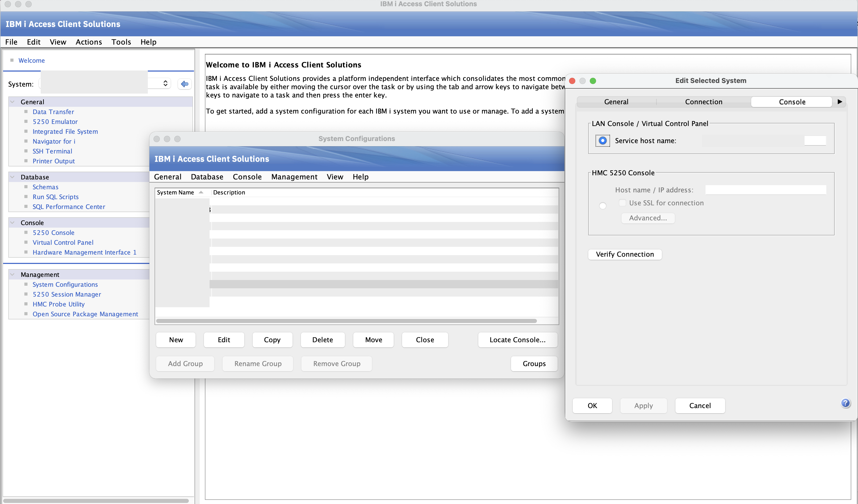Collapse the General section in sidebar
Viewport: 858px width, 504px height.
coord(12,102)
